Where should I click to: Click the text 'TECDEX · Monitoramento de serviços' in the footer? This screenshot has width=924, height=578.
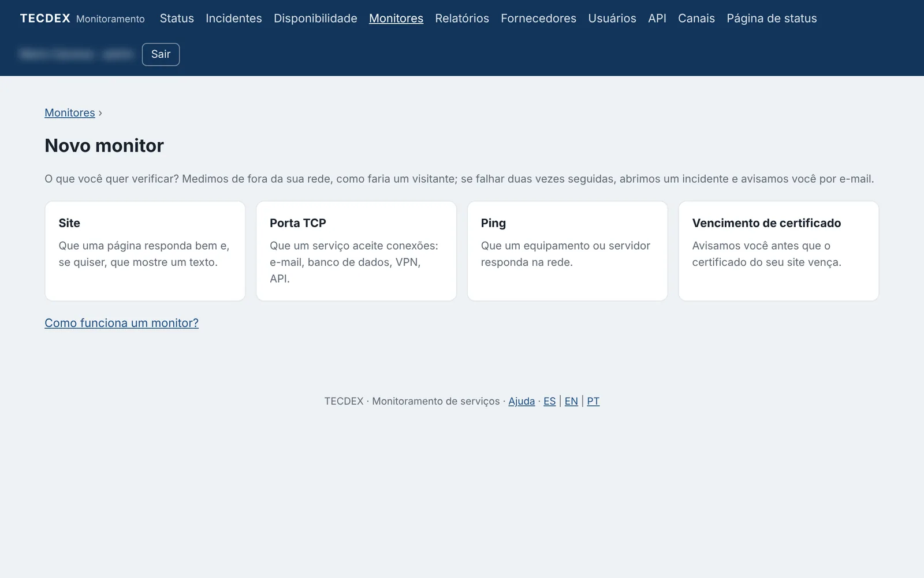point(412,401)
